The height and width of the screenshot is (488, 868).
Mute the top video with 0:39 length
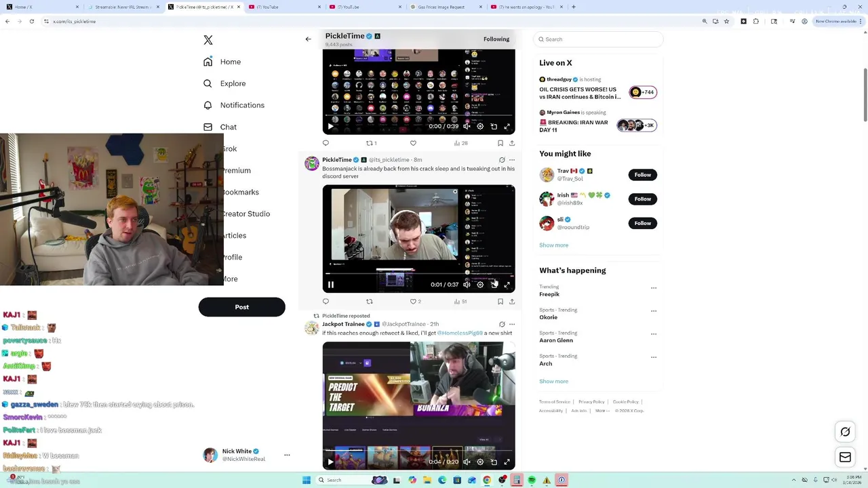coord(467,126)
